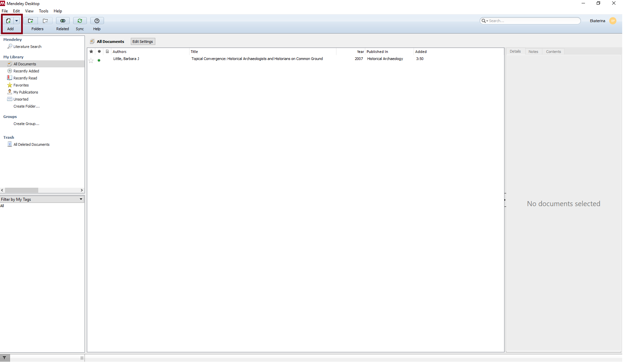The width and height of the screenshot is (644, 362).
Task: Switch to the Notes tab
Action: click(x=533, y=52)
